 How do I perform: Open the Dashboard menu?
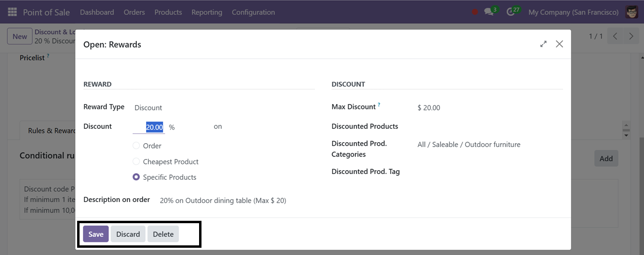tap(97, 12)
